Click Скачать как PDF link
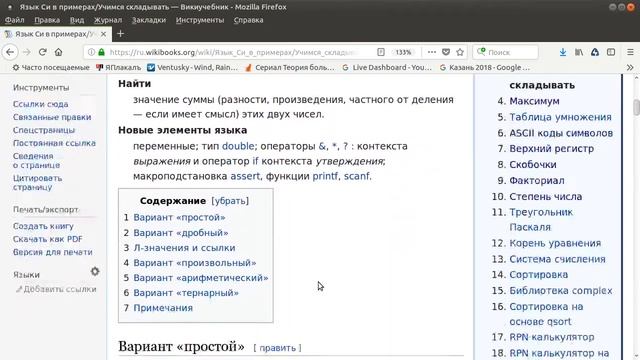The width and height of the screenshot is (640, 360). (x=47, y=239)
